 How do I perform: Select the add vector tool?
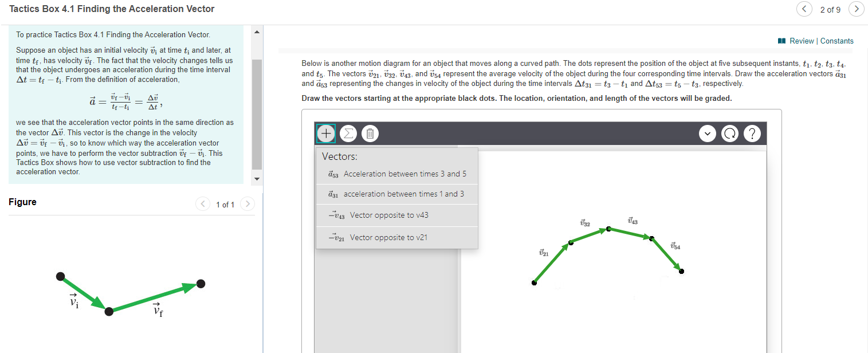pyautogui.click(x=325, y=133)
